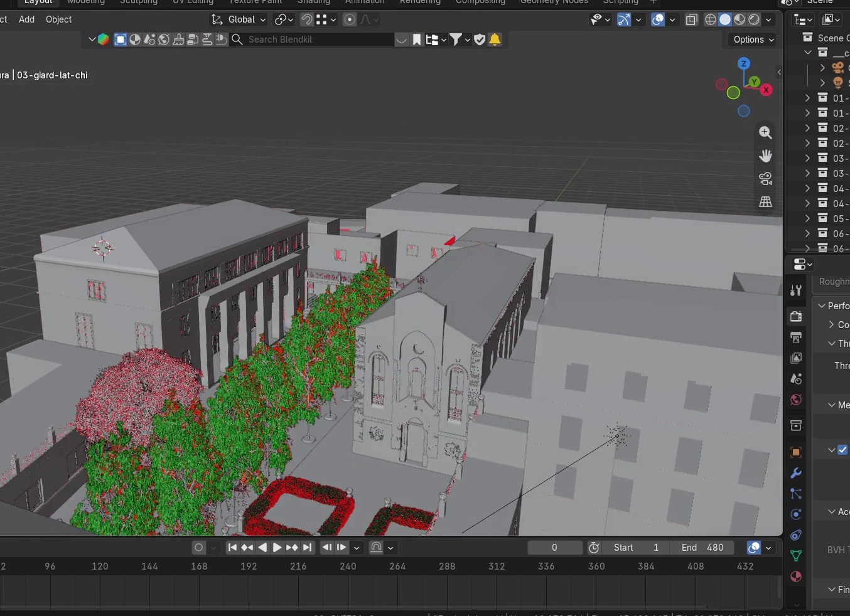
Task: Play the animation forward
Action: tap(277, 548)
